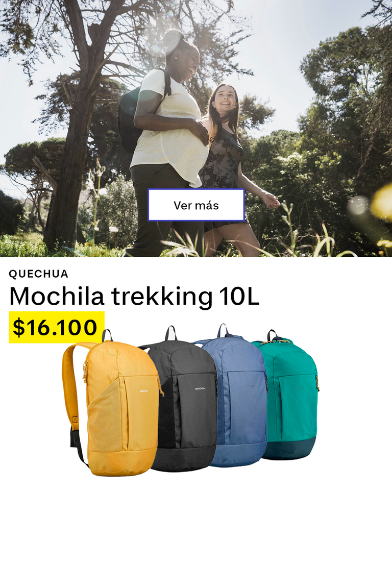
Task: Click the yellow $16.100 price tag
Action: tap(57, 327)
